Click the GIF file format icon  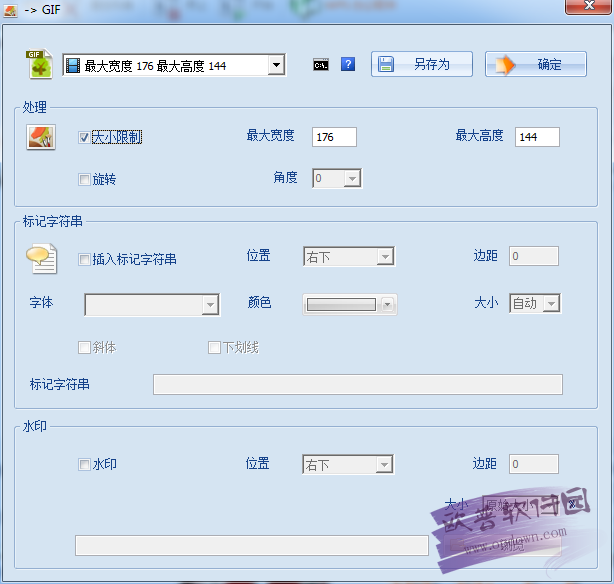(x=39, y=64)
